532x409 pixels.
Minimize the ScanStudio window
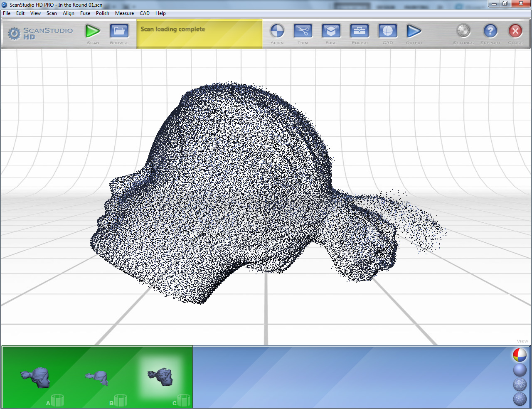tap(494, 4)
